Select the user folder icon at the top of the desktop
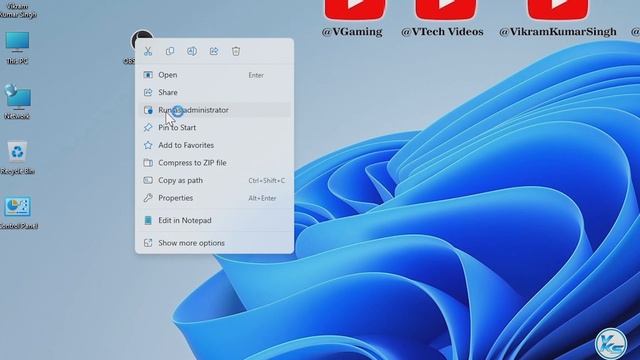This screenshot has height=360, width=640. click(17, 10)
